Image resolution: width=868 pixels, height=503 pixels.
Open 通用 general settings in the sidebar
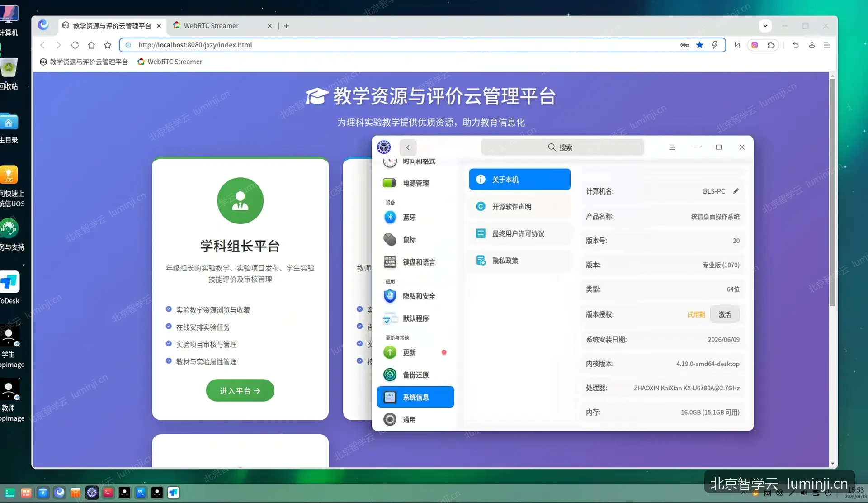(x=416, y=419)
